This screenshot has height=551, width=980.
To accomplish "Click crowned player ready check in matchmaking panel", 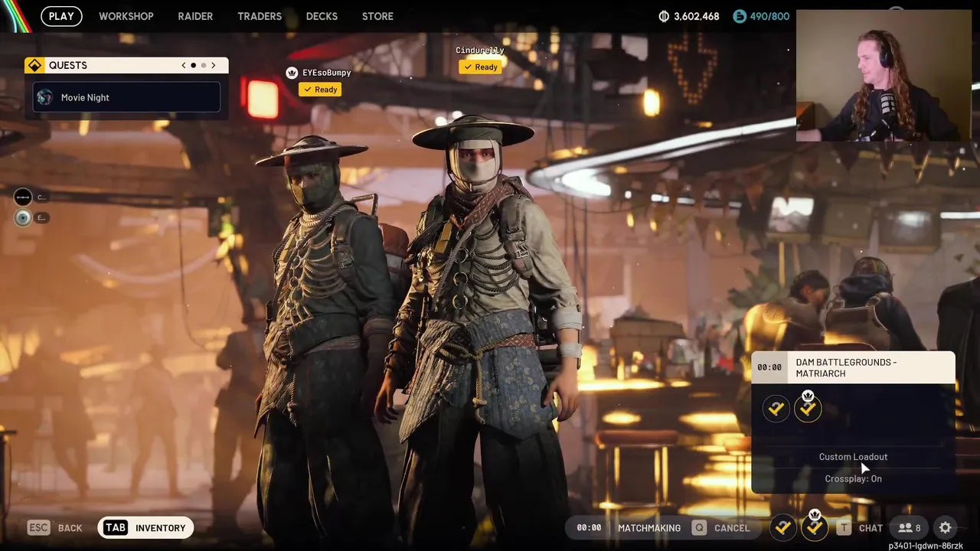I will click(808, 407).
